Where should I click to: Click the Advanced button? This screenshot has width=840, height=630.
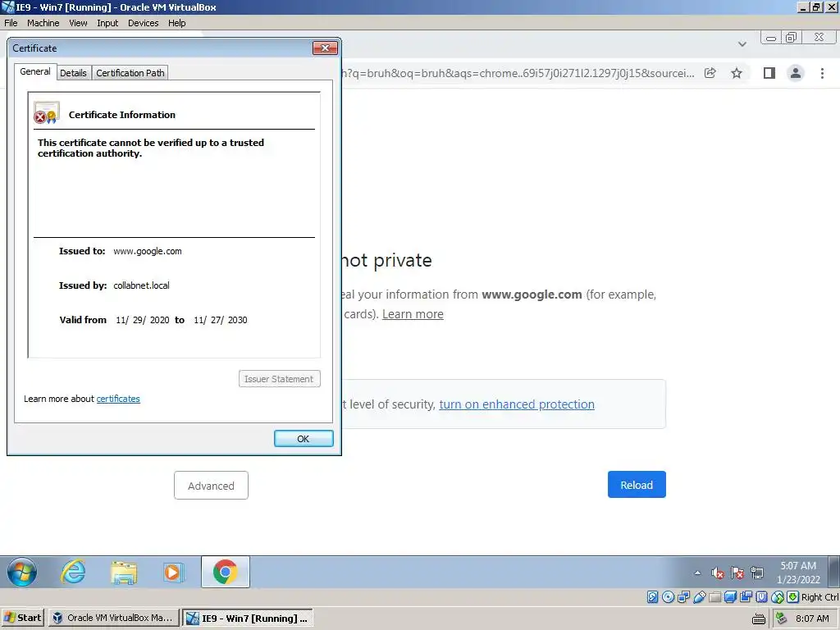tap(211, 486)
